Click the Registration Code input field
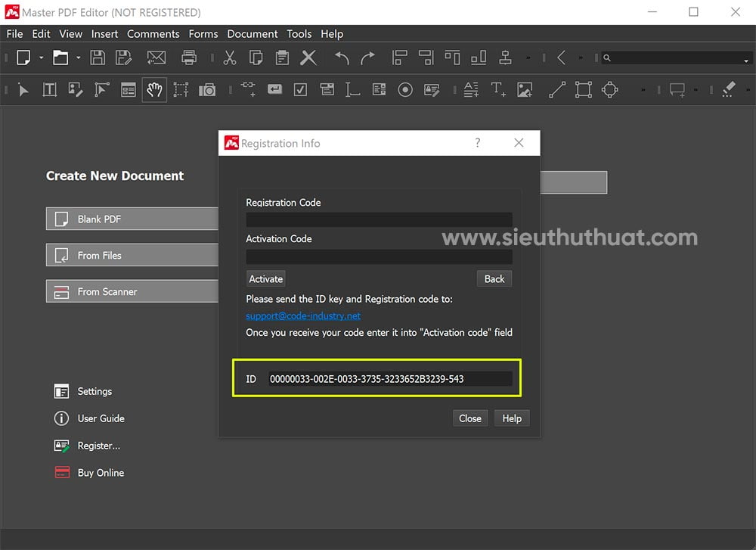The image size is (756, 550). click(x=379, y=219)
